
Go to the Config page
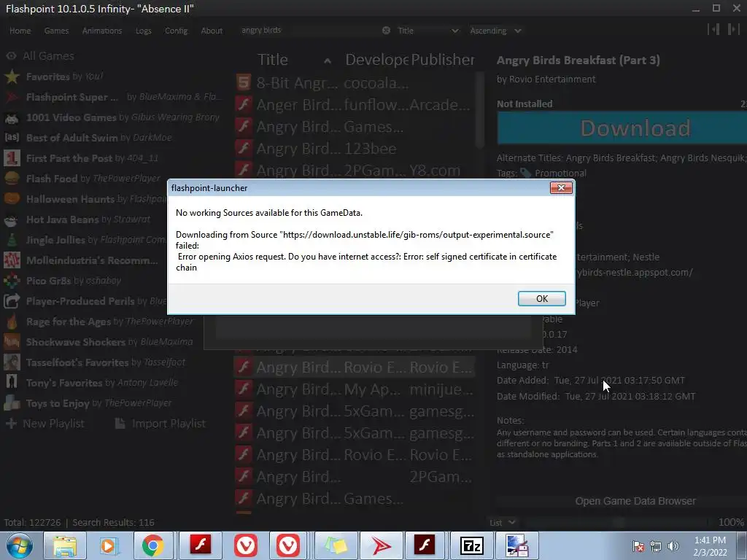[x=176, y=31]
